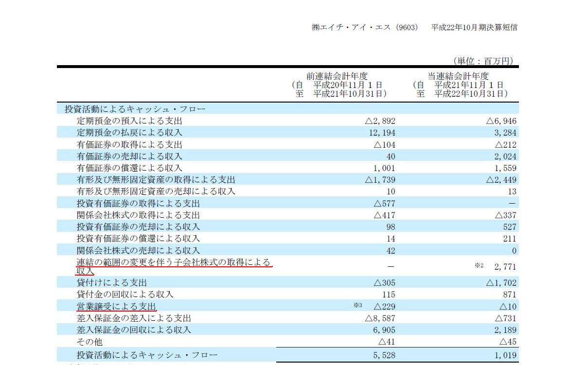The height and width of the screenshot is (365, 588).
Task: Select the value △1,702
Action: point(501,283)
